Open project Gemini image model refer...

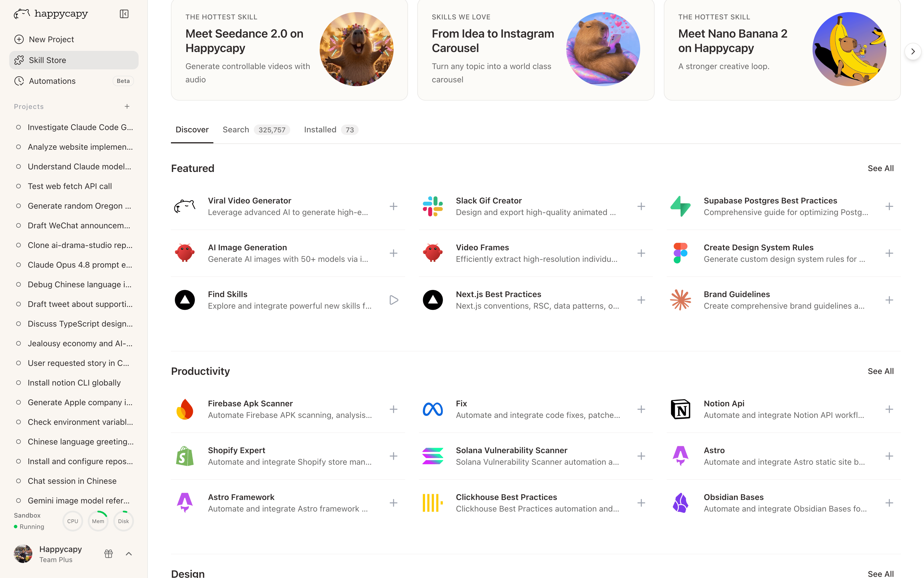click(74, 500)
